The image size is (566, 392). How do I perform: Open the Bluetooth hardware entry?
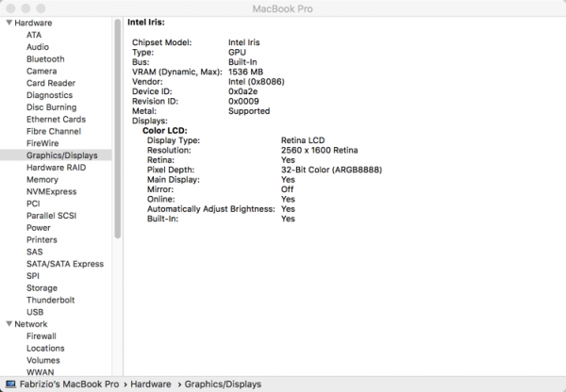point(45,59)
